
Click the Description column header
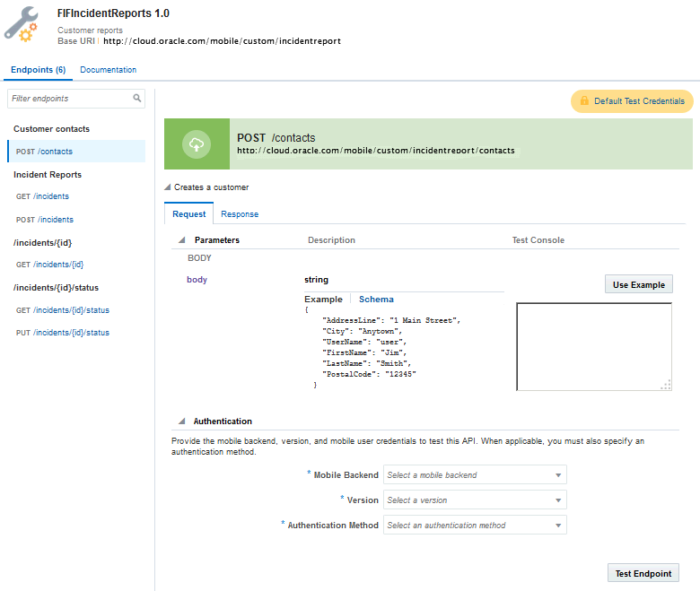click(x=331, y=240)
